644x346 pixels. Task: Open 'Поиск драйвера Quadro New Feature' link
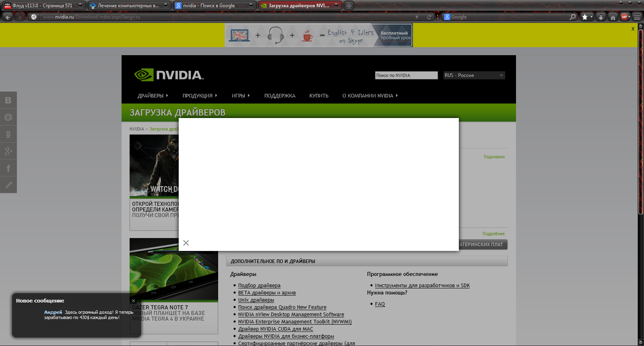pyautogui.click(x=282, y=307)
